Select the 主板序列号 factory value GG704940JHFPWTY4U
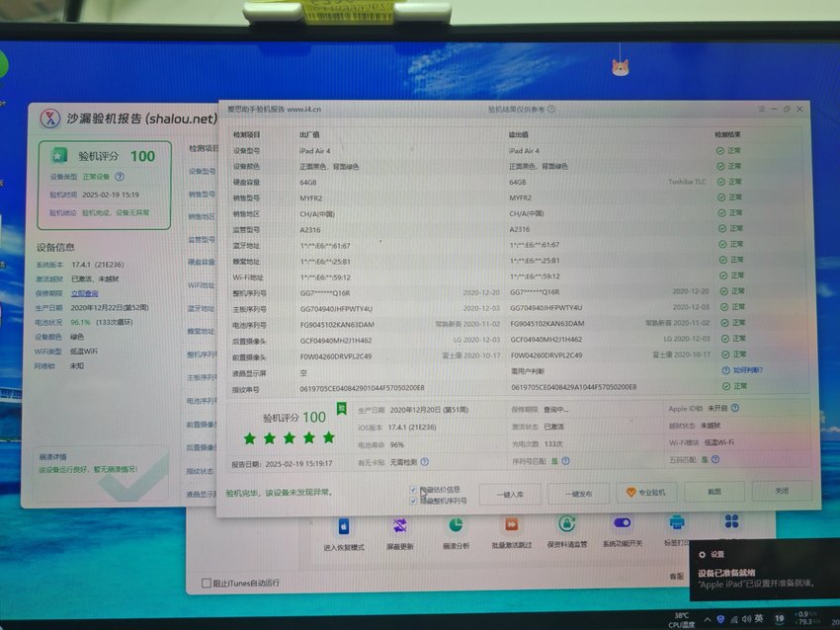The image size is (840, 630). click(x=336, y=309)
